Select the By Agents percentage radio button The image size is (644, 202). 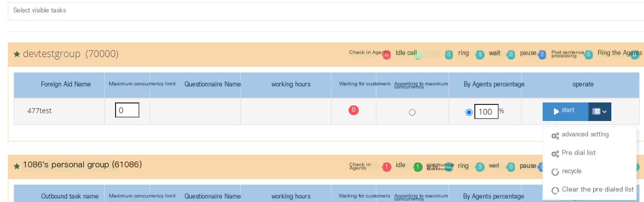click(x=469, y=112)
